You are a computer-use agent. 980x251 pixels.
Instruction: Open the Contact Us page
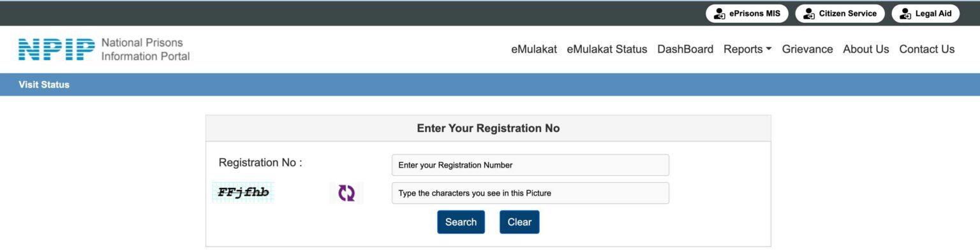(927, 49)
